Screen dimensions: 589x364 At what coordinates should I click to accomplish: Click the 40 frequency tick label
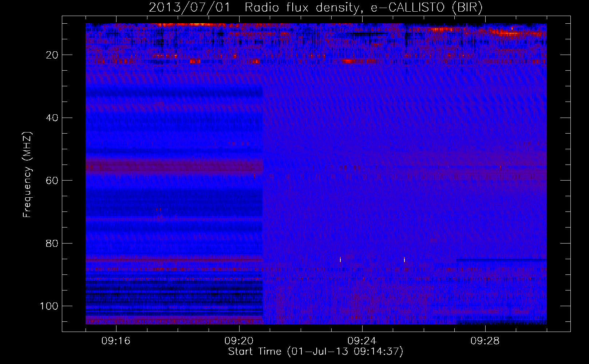tap(52, 118)
